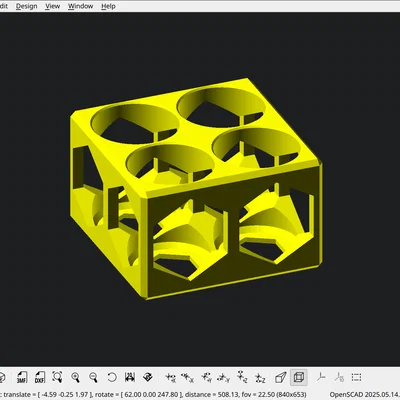
Task: Export the model as 3MF
Action: (x=22, y=377)
